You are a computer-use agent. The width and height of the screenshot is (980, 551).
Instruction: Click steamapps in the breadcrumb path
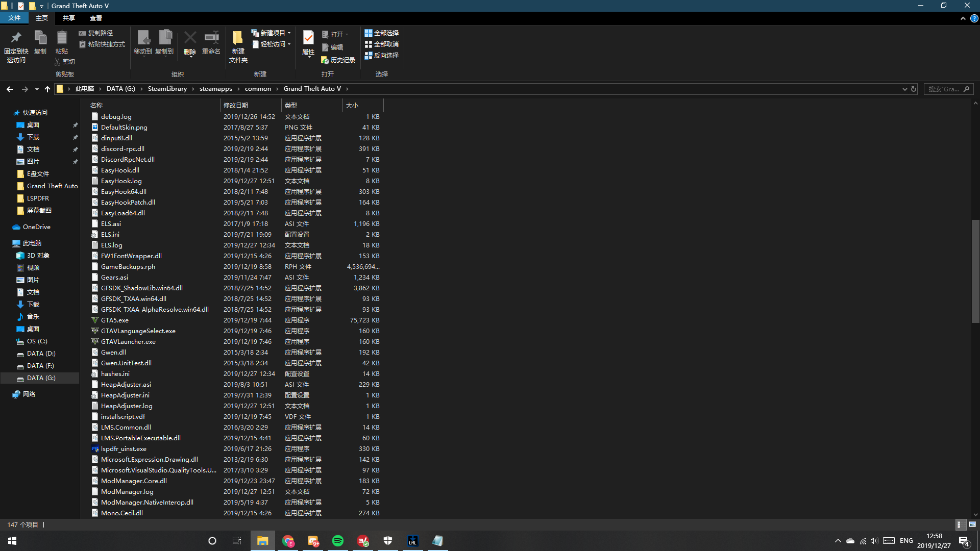pos(215,89)
